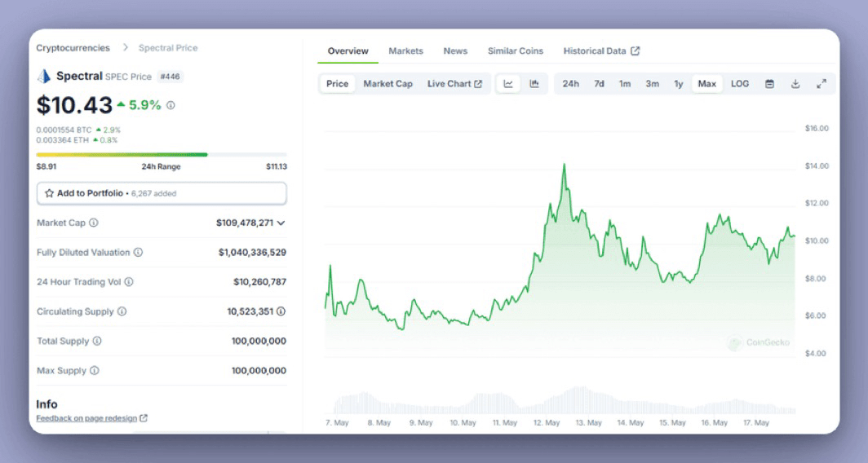Image resolution: width=868 pixels, height=463 pixels.
Task: Download chart data icon
Action: pyautogui.click(x=795, y=84)
